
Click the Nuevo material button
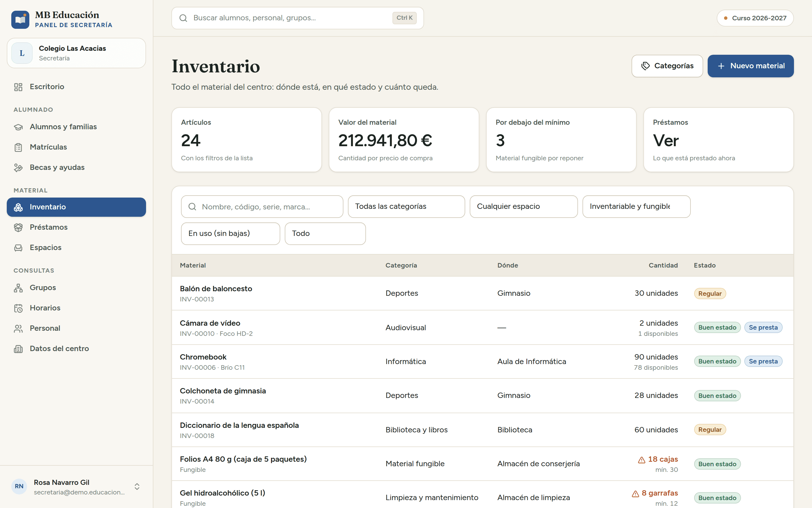750,66
